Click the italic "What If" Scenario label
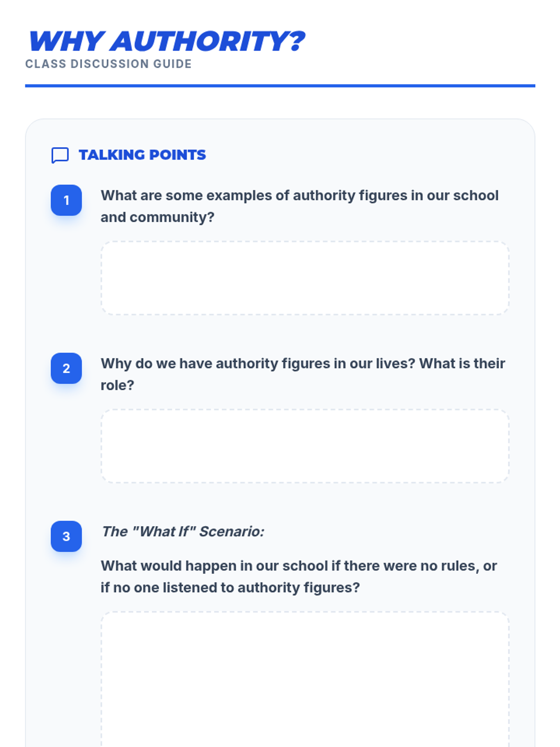The height and width of the screenshot is (747, 560). coord(183,532)
